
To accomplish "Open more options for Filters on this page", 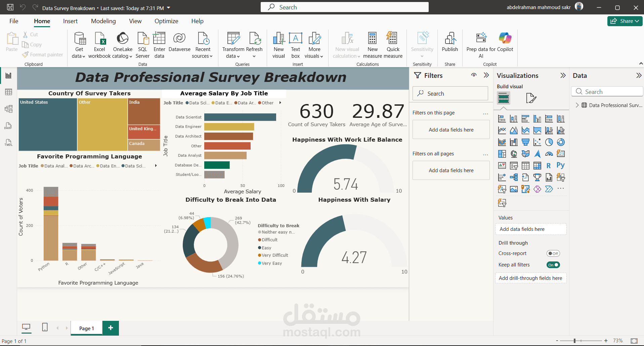I will 485,113.
